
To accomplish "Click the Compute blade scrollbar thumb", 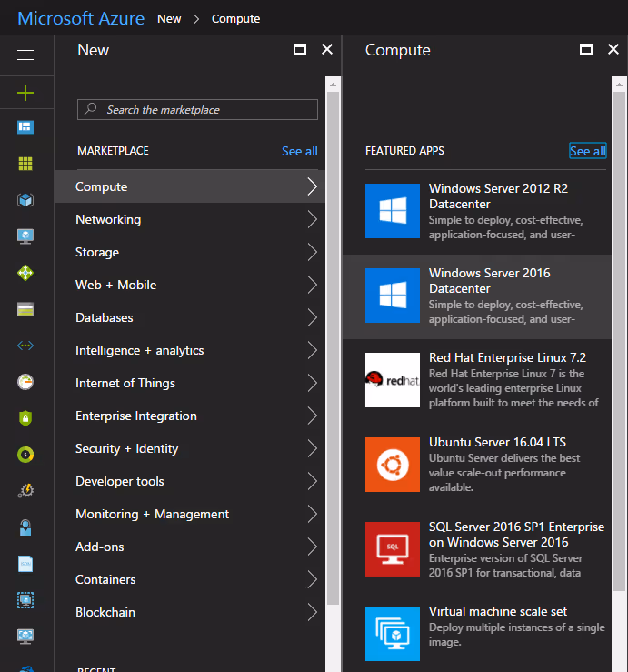I will [x=619, y=342].
